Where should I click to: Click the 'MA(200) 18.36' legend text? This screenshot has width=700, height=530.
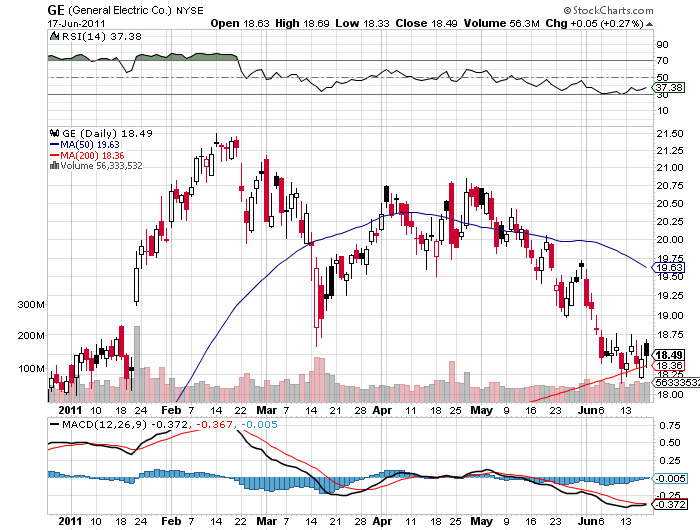(92, 155)
